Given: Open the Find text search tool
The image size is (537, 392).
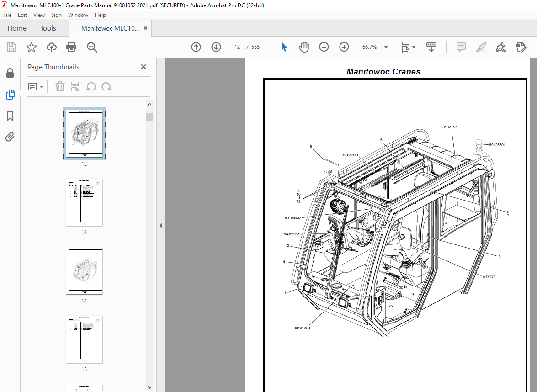Looking at the screenshot, I should [92, 47].
